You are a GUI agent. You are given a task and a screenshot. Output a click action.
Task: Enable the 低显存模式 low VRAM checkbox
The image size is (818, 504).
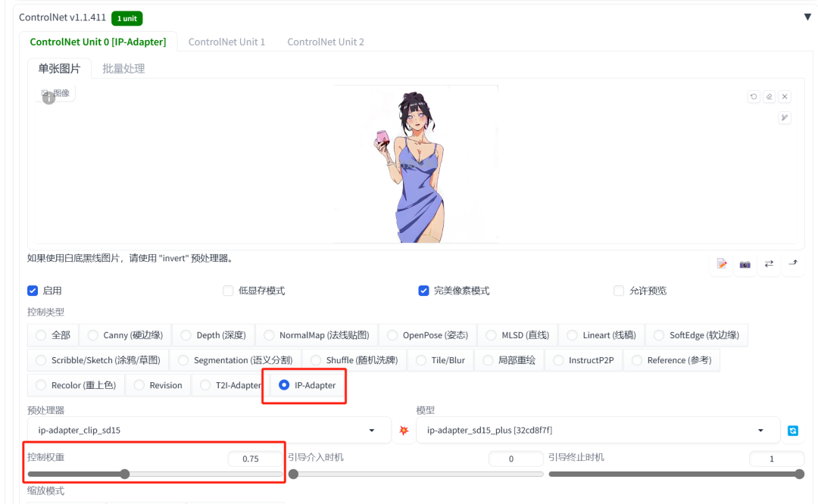[x=228, y=291]
